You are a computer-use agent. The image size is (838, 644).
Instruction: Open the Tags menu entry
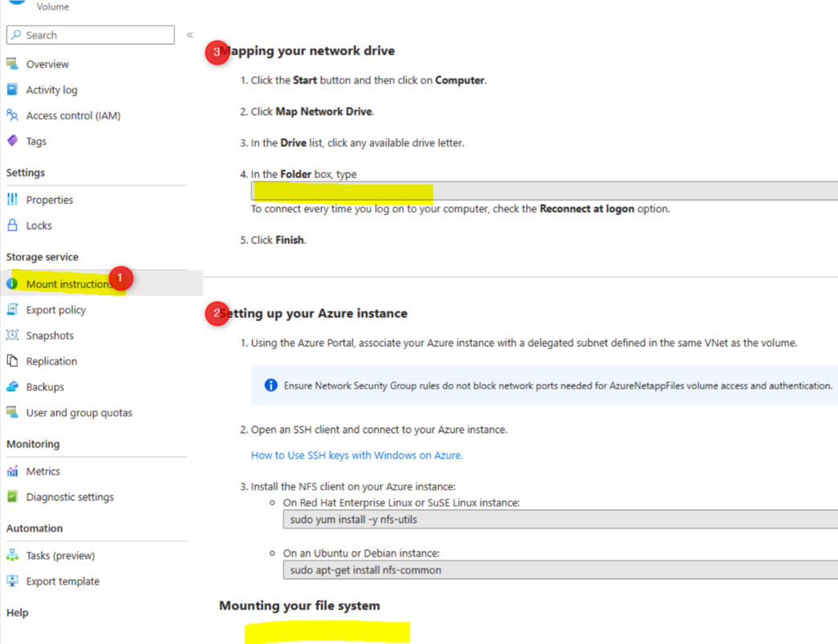click(36, 141)
